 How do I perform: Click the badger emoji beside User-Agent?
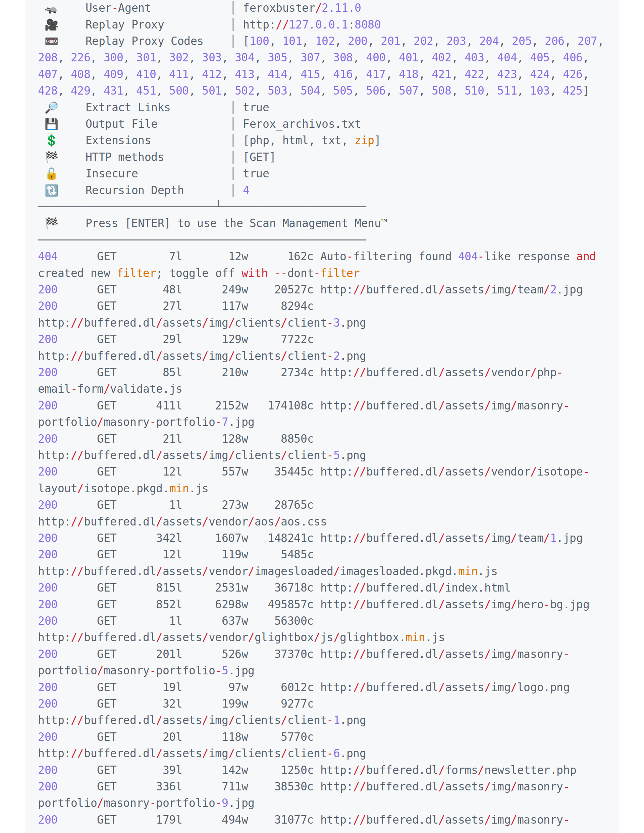click(51, 9)
